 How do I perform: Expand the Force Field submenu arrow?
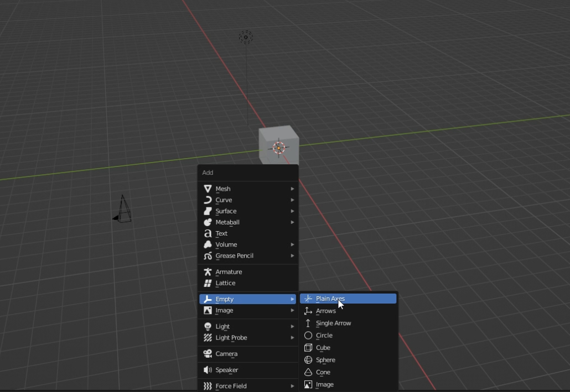(x=292, y=386)
